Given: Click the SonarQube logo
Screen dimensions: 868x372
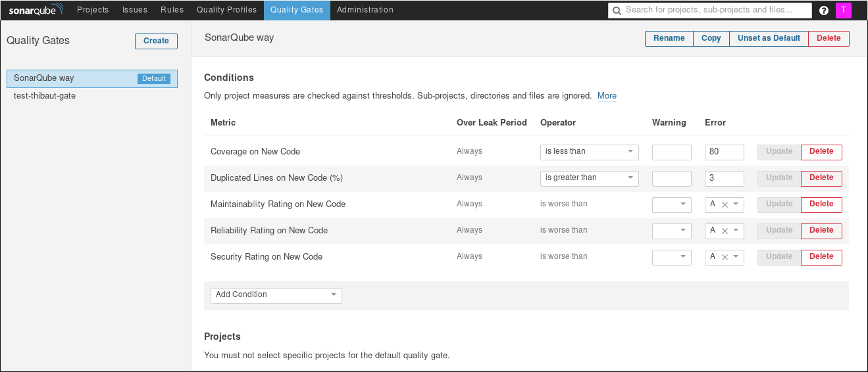Looking at the screenshot, I should [x=36, y=10].
